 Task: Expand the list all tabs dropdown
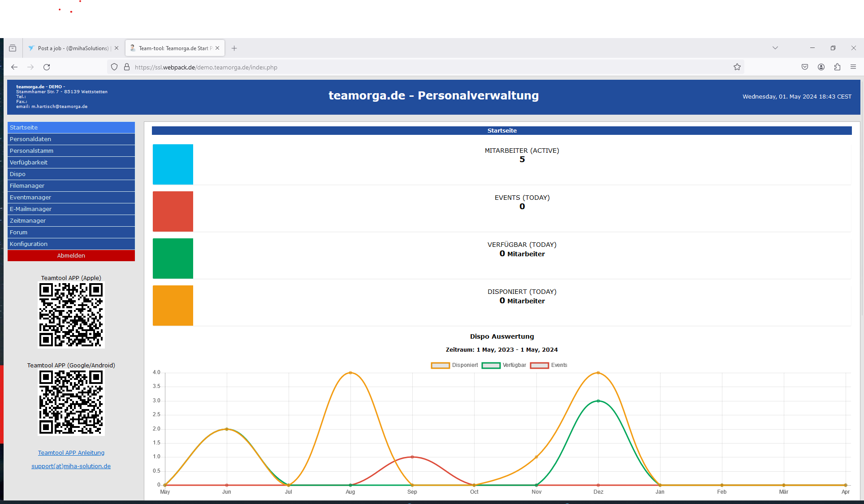(x=775, y=48)
